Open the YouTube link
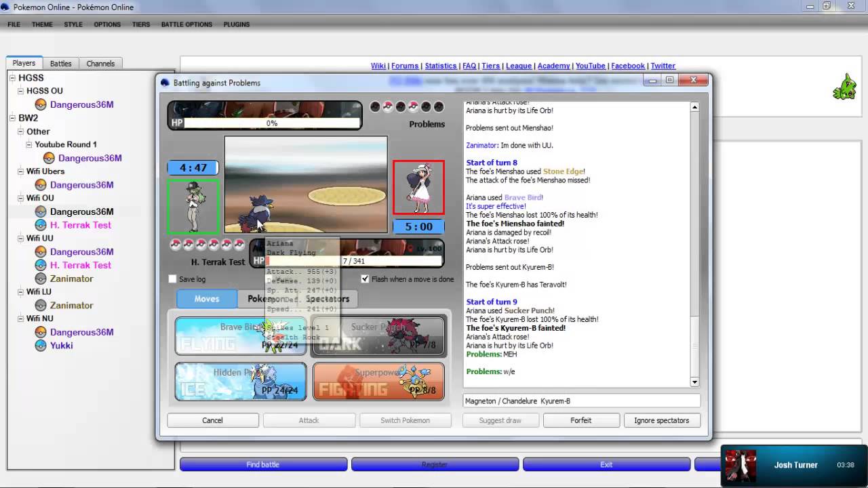The image size is (868, 488). 591,66
